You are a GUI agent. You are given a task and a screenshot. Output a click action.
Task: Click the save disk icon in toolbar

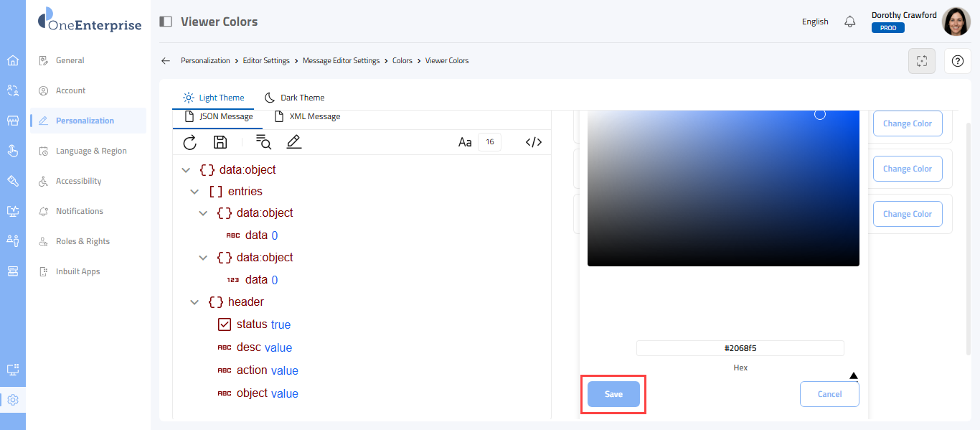[221, 142]
